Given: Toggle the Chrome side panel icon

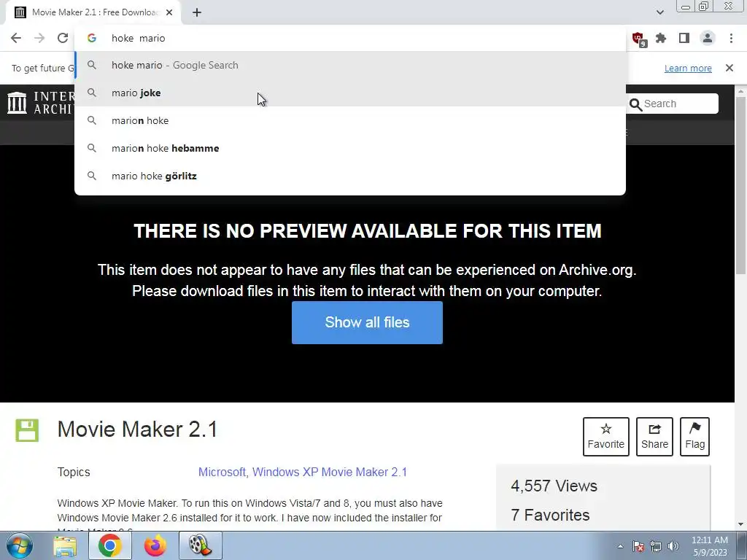Looking at the screenshot, I should pyautogui.click(x=684, y=38).
